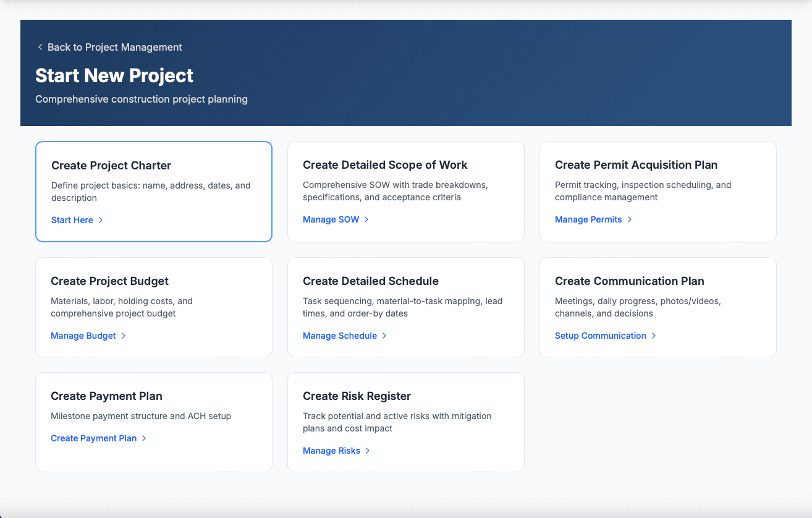Click the Create Detailed Schedule card title
Screen dimensions: 812x518
[370, 281]
